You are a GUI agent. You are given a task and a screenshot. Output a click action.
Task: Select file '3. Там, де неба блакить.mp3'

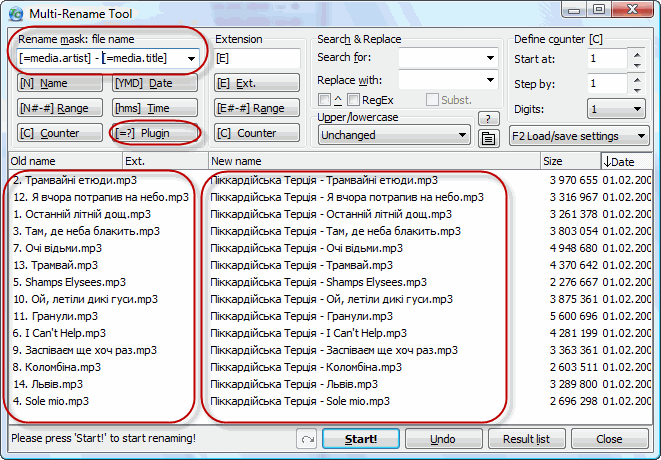pos(86,231)
